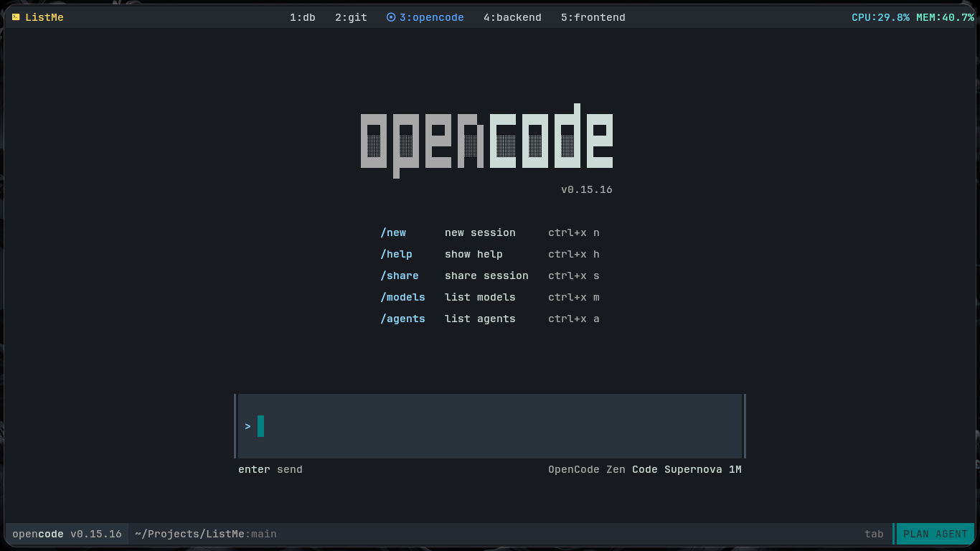Screen dimensions: 980x551
Task: Click the ListMe session name
Action: (44, 17)
